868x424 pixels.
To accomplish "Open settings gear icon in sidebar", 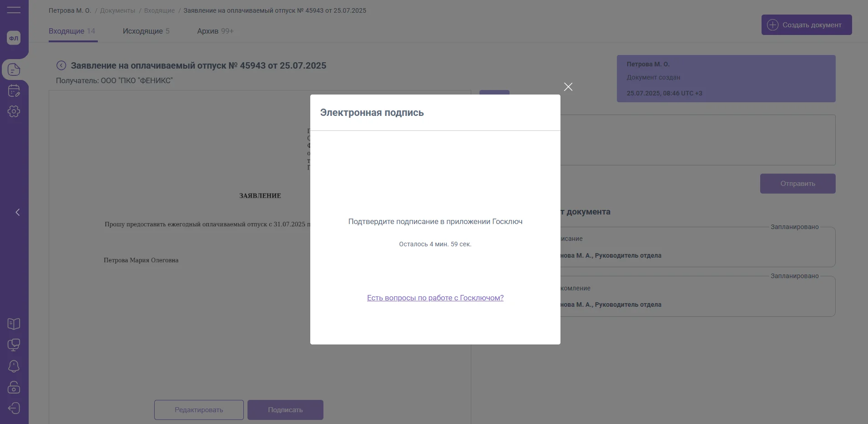I will click(14, 111).
